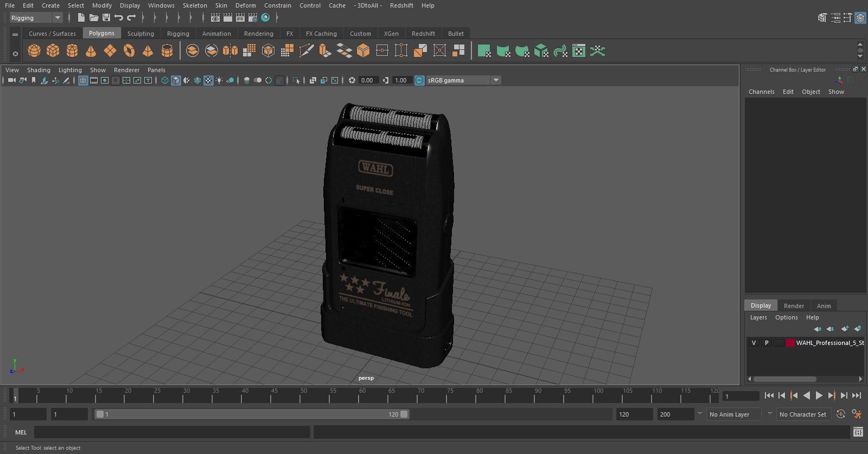Toggle the viewport grid display
Image resolution: width=868 pixels, height=454 pixels.
(x=83, y=80)
